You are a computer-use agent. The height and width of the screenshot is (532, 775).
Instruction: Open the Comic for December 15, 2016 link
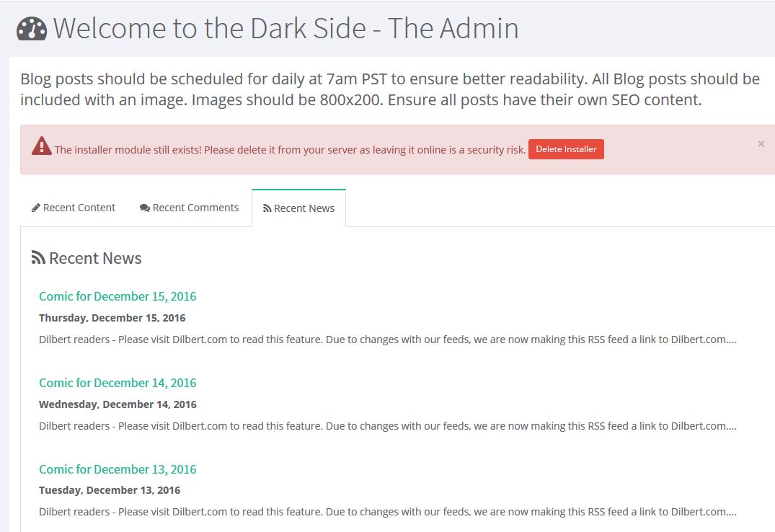click(x=118, y=296)
